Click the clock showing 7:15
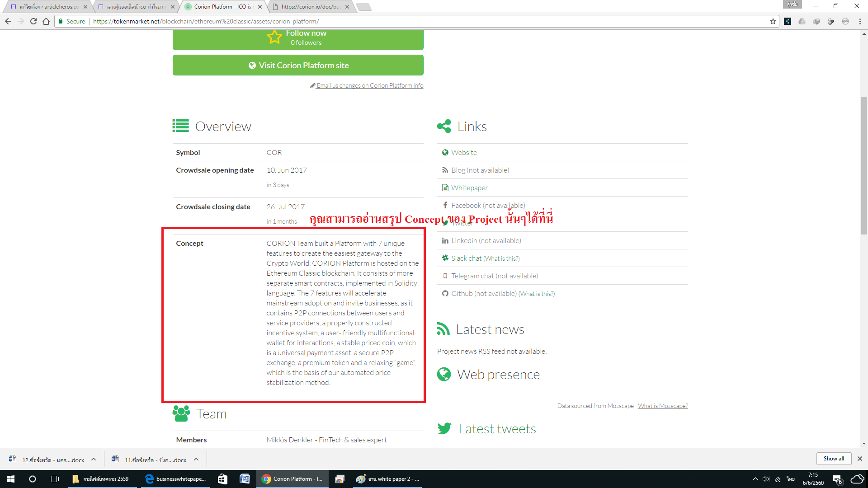The image size is (868, 488). pos(813,479)
